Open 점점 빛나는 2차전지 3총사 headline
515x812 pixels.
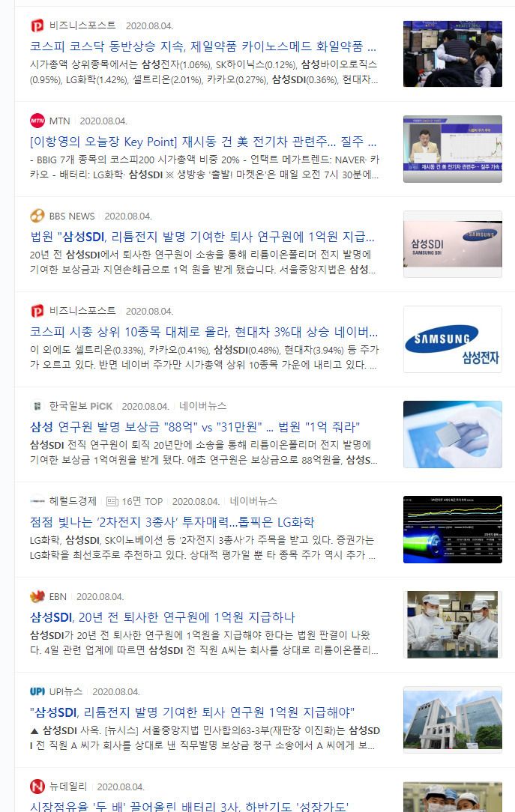172,522
